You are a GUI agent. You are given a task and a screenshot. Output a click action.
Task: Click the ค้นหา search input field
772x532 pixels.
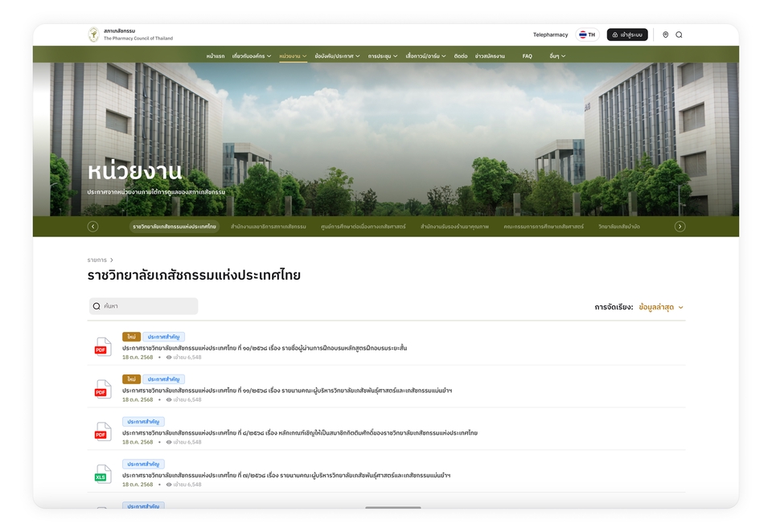coord(143,306)
